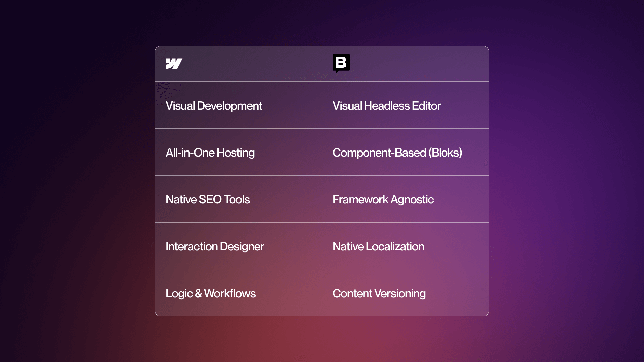This screenshot has width=644, height=362.
Task: Select the Visual Development feature cell
Action: click(214, 105)
